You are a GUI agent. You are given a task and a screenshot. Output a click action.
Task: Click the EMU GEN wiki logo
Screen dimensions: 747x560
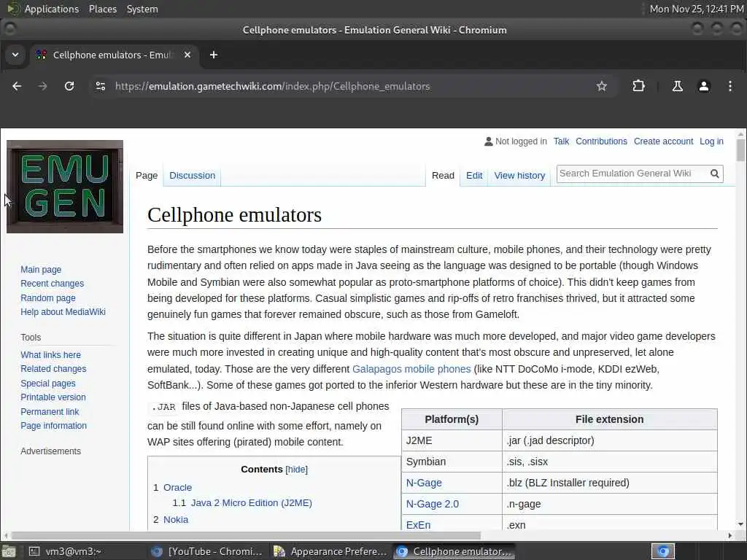pyautogui.click(x=65, y=187)
